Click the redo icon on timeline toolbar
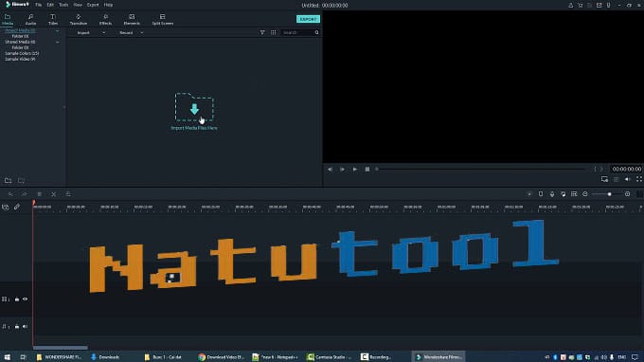The width and height of the screenshot is (644, 362). point(25,194)
